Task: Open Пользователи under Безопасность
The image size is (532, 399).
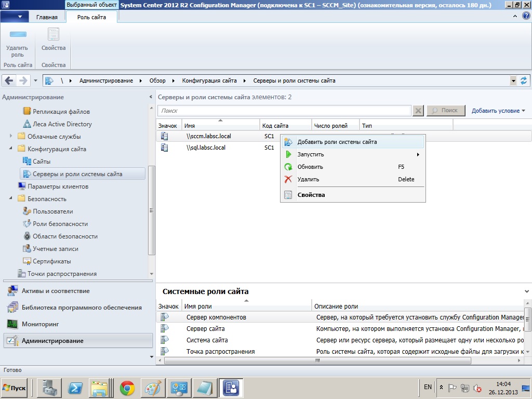Action: point(52,211)
